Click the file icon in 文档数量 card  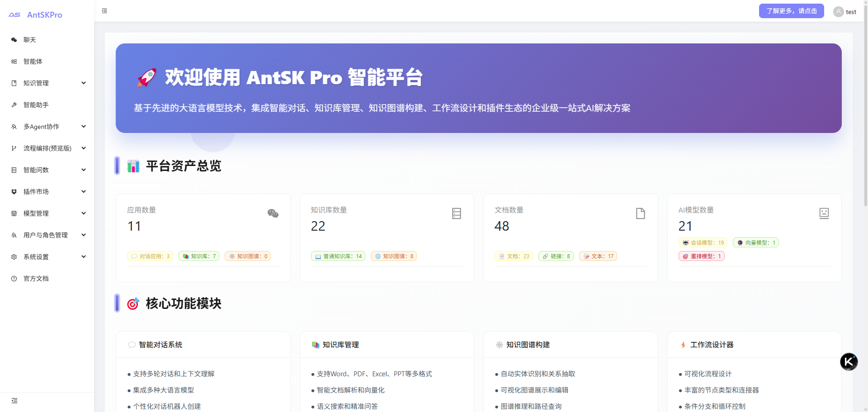tap(641, 213)
